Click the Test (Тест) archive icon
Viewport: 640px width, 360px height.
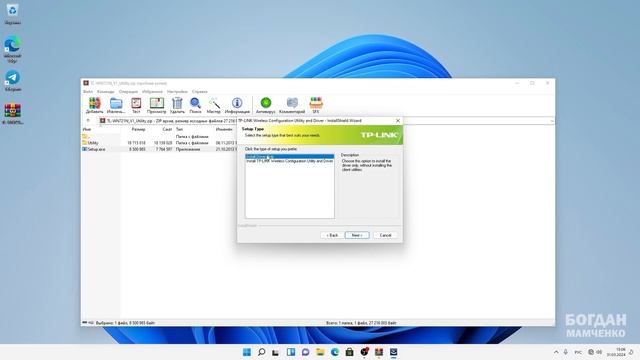(136, 105)
